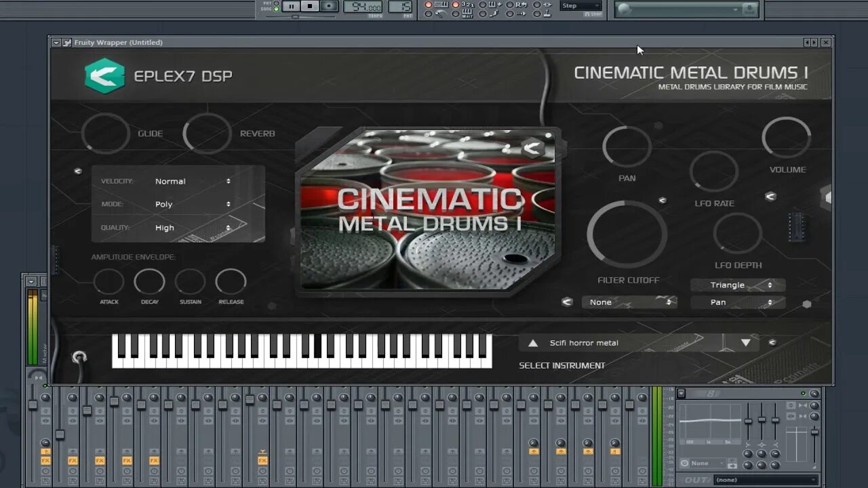Viewport: 868px width, 488px height.
Task: Open the filter type dropdown showing None
Action: point(629,302)
